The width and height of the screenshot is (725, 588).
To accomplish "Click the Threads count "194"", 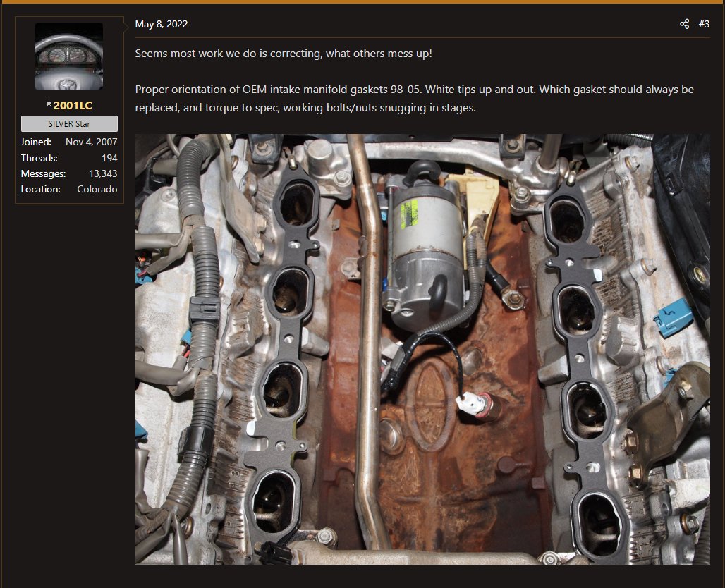I will pos(109,158).
